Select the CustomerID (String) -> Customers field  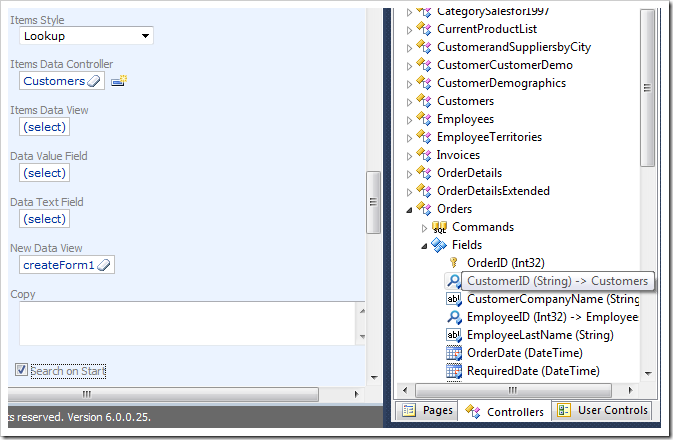558,281
